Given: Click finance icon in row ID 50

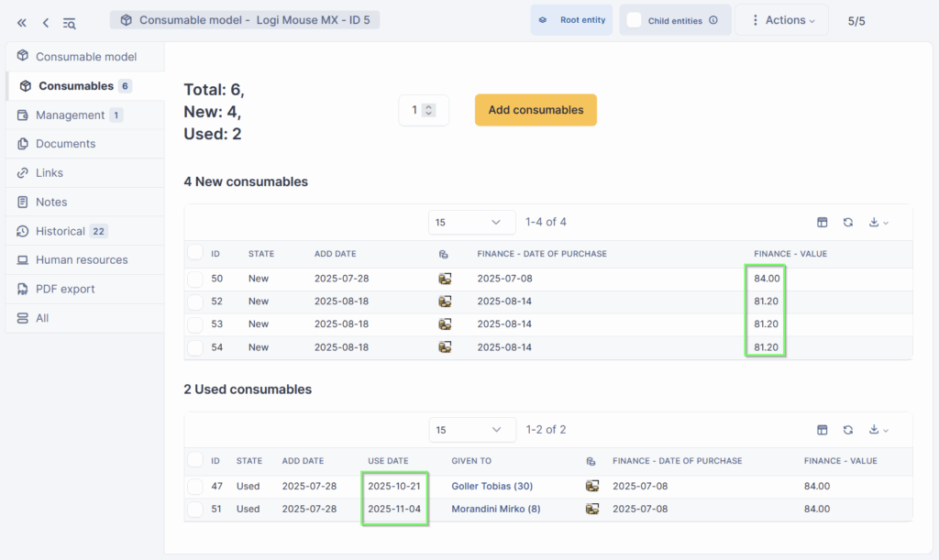Looking at the screenshot, I should click(x=445, y=279).
